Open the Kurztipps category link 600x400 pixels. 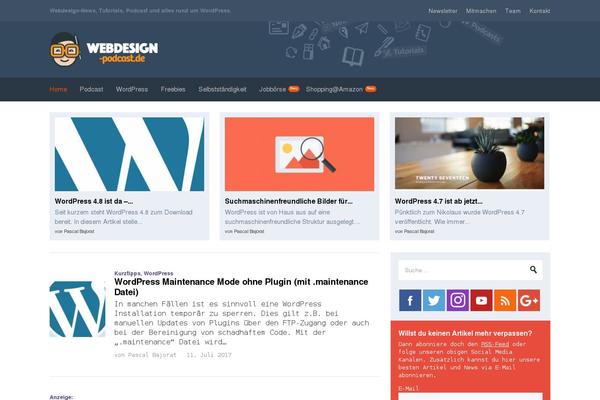[127, 273]
